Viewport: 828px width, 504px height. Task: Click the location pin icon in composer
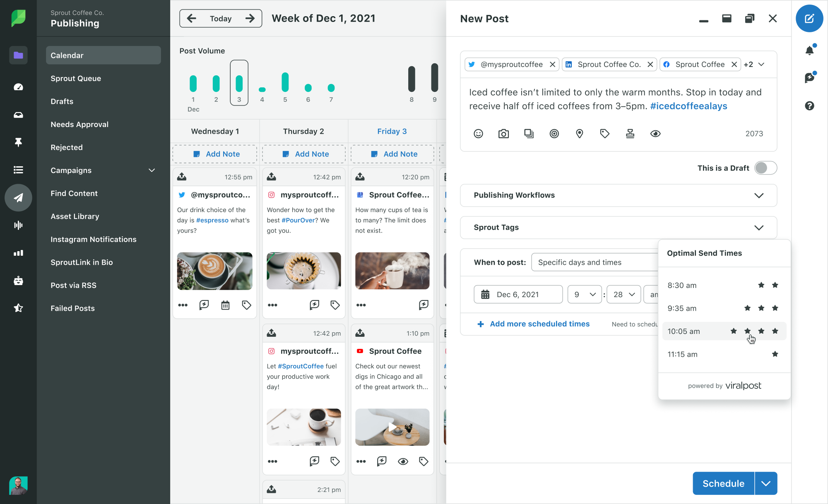[x=580, y=134]
